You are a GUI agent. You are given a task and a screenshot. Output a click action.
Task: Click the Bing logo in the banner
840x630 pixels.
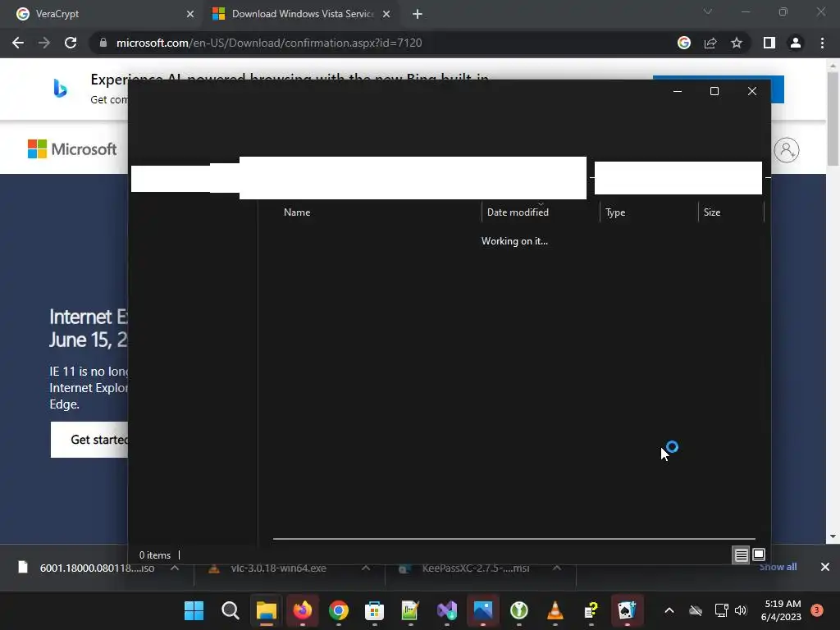[x=60, y=89]
